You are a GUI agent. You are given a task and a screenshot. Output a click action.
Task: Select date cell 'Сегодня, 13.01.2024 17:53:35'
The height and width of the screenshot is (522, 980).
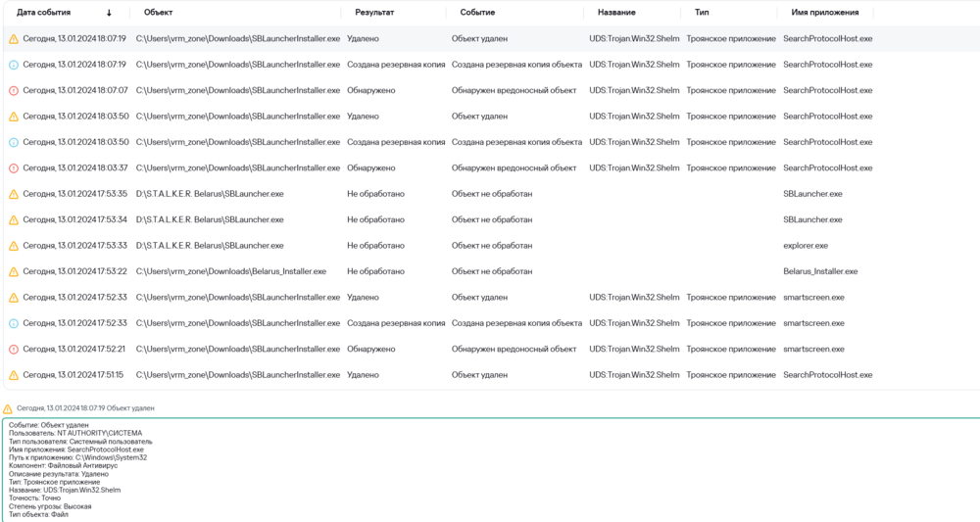[x=75, y=194]
